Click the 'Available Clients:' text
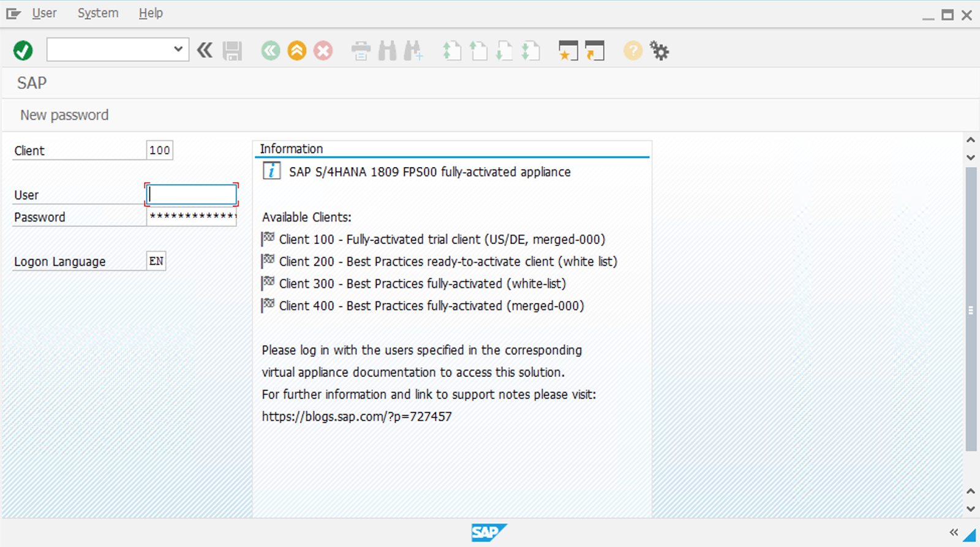 click(307, 217)
